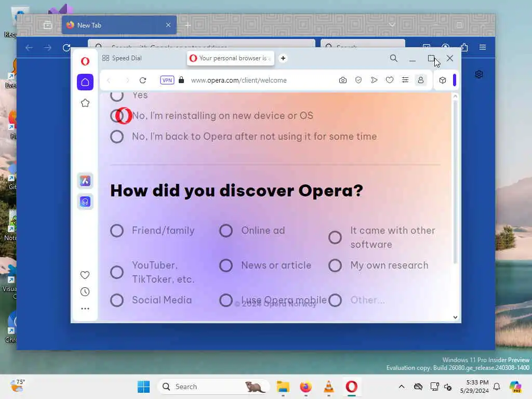This screenshot has width=532, height=399.
Task: Open Easy Setup sliders icon
Action: 405,81
